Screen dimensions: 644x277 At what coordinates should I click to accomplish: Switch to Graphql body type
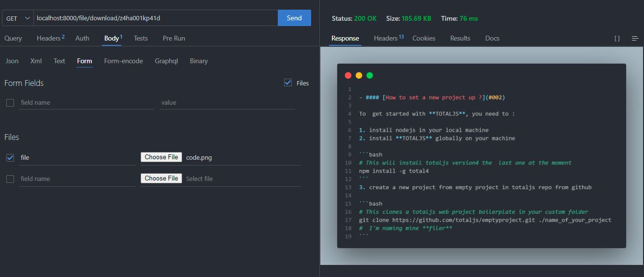click(166, 61)
